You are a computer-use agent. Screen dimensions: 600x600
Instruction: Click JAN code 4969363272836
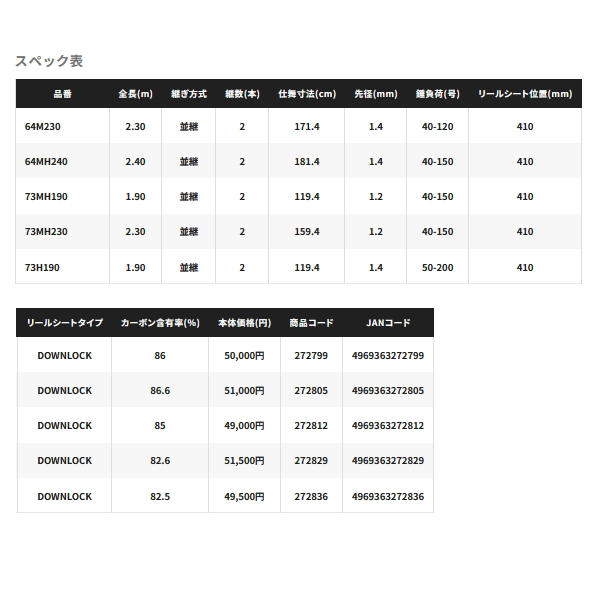pos(388,497)
